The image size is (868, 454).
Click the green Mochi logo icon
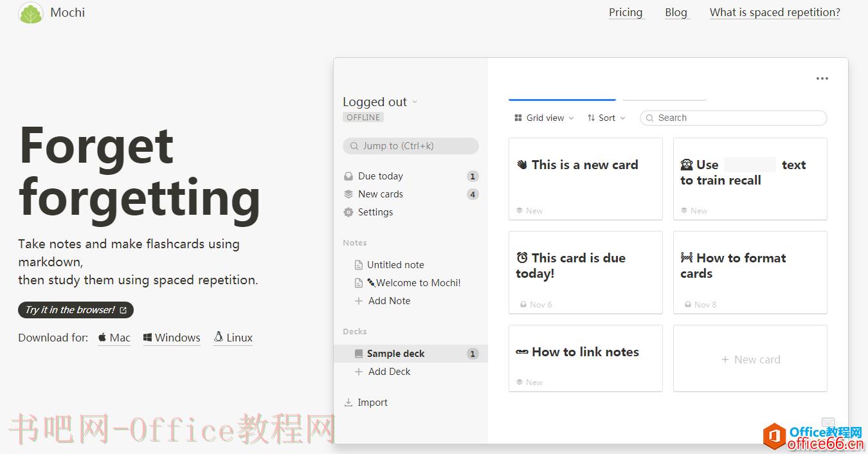tap(31, 13)
